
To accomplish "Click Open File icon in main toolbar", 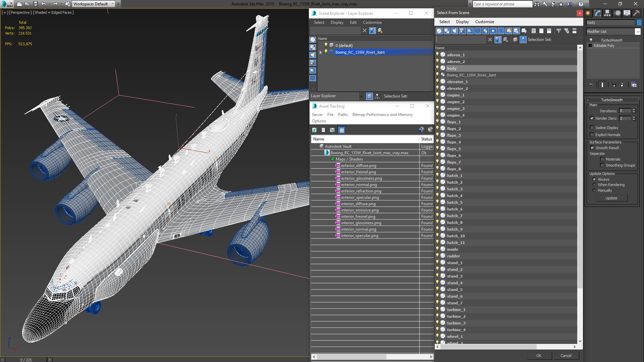I will point(27,4).
